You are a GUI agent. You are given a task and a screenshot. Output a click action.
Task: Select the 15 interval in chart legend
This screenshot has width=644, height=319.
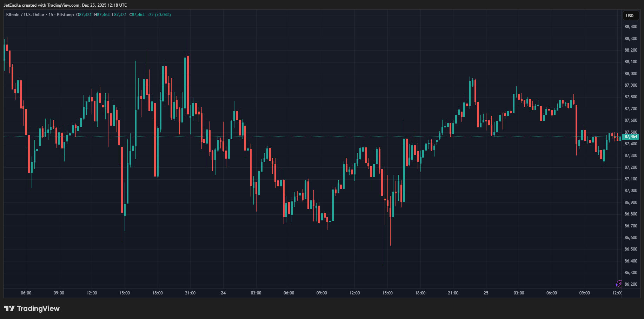(51, 15)
